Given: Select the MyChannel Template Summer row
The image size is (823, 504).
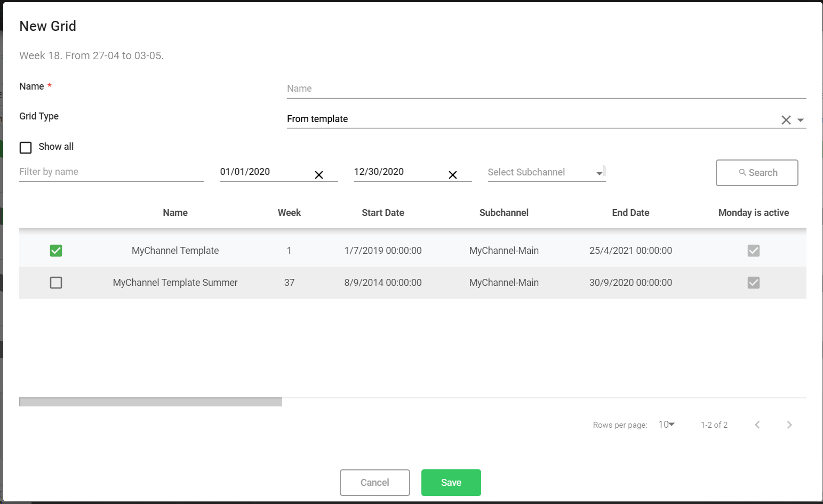Looking at the screenshot, I should (x=56, y=283).
